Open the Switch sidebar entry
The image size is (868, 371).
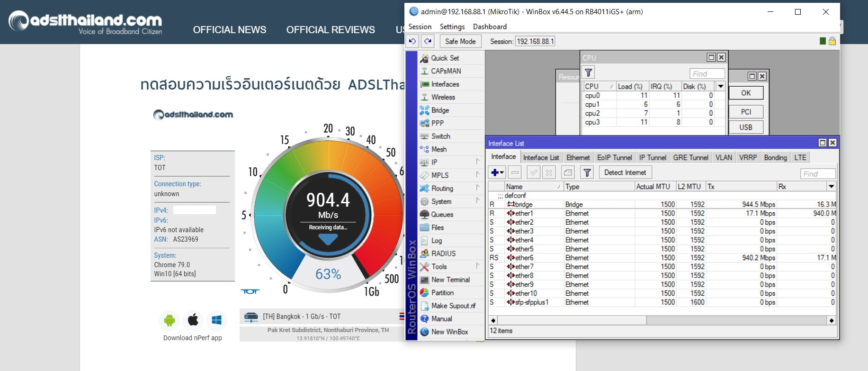[440, 136]
